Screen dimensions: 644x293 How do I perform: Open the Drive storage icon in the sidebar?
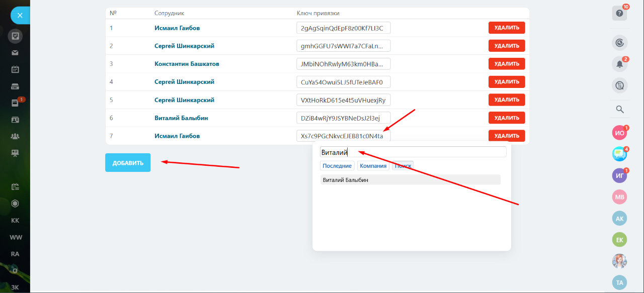coord(15,86)
